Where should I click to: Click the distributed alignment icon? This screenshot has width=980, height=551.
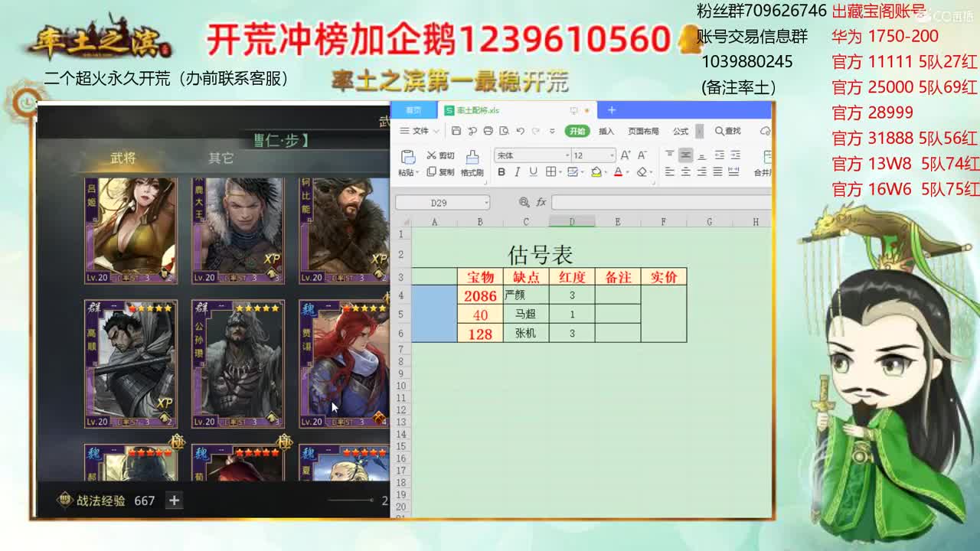[x=733, y=171]
